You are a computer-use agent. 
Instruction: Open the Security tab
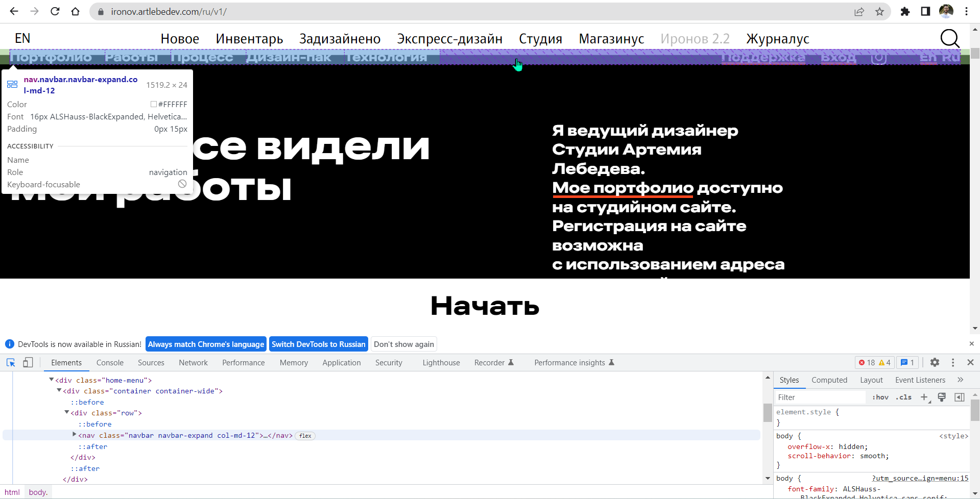pos(389,362)
